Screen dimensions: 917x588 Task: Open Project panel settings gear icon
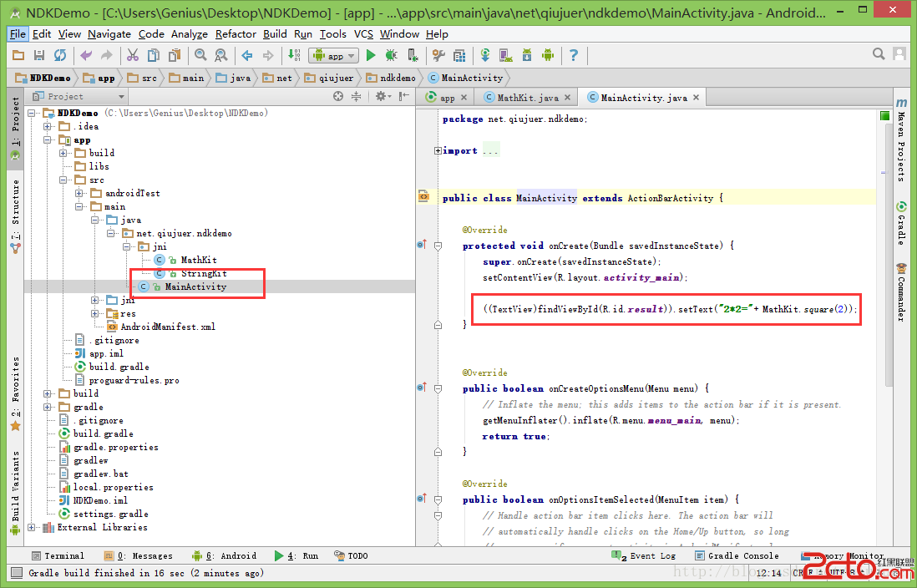point(380,97)
